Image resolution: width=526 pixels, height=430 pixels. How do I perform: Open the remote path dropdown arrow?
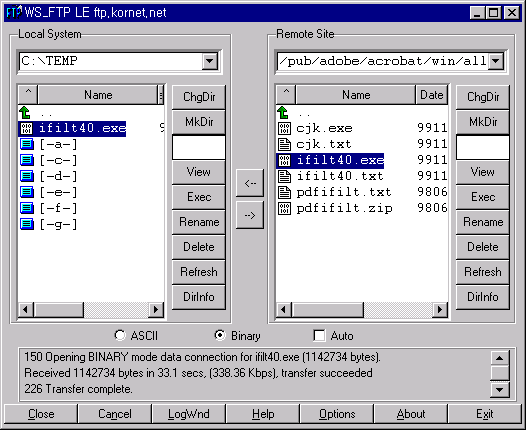pos(495,61)
